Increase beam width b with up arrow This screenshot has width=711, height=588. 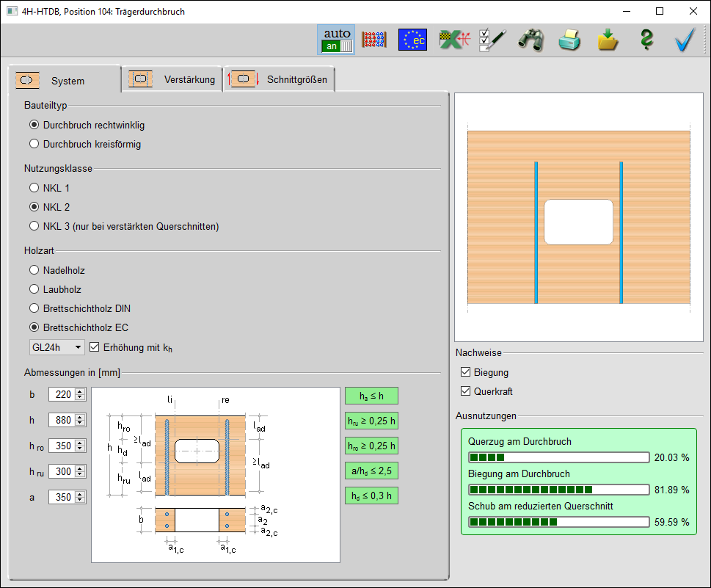(x=80, y=391)
